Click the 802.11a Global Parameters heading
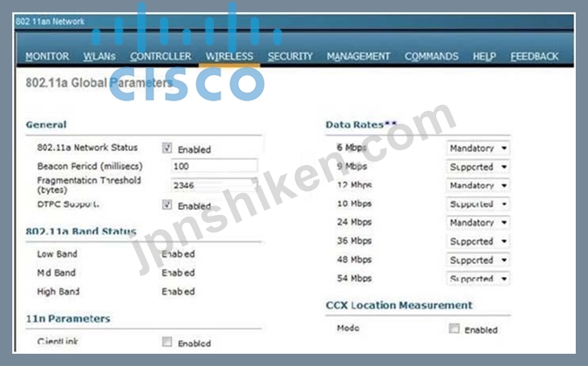 pos(99,83)
